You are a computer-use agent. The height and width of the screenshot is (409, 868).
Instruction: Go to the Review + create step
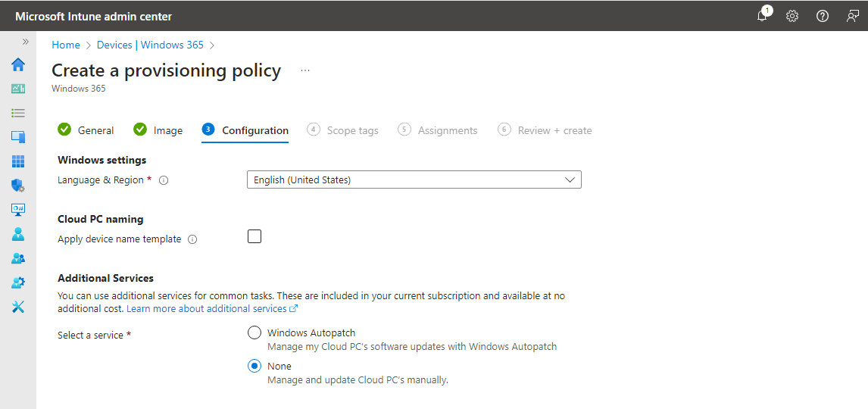(545, 130)
